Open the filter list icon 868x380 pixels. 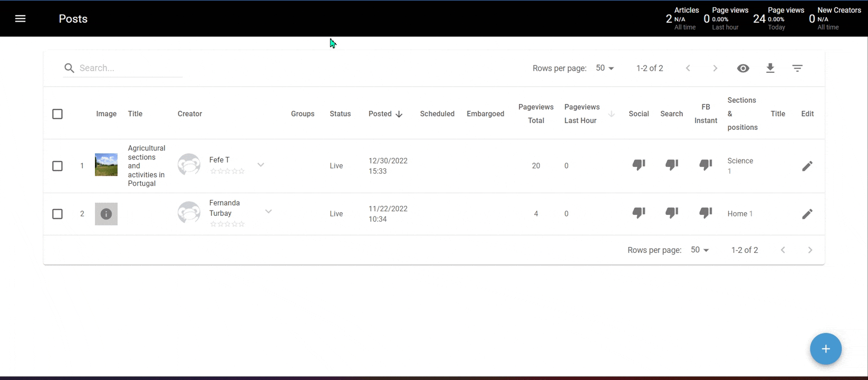coord(797,68)
